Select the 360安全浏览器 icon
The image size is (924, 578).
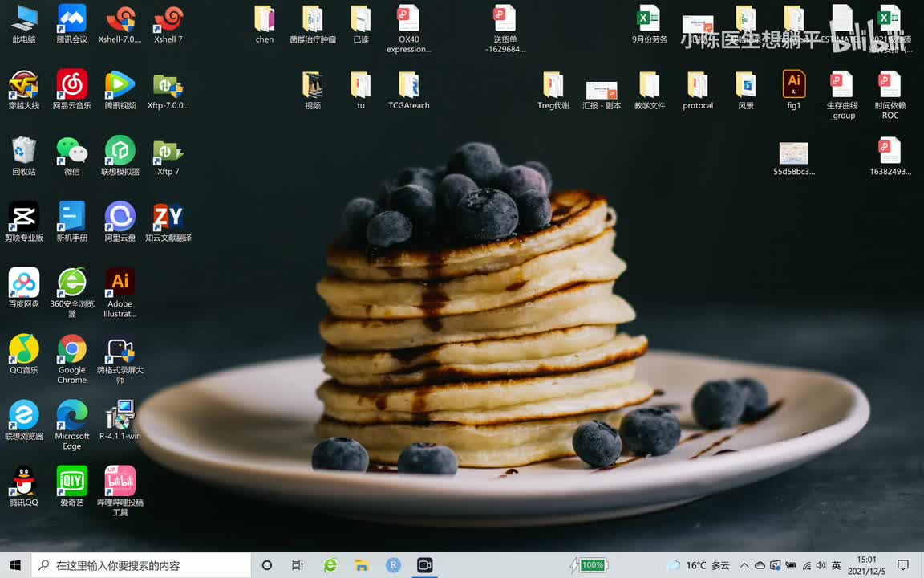pos(72,292)
